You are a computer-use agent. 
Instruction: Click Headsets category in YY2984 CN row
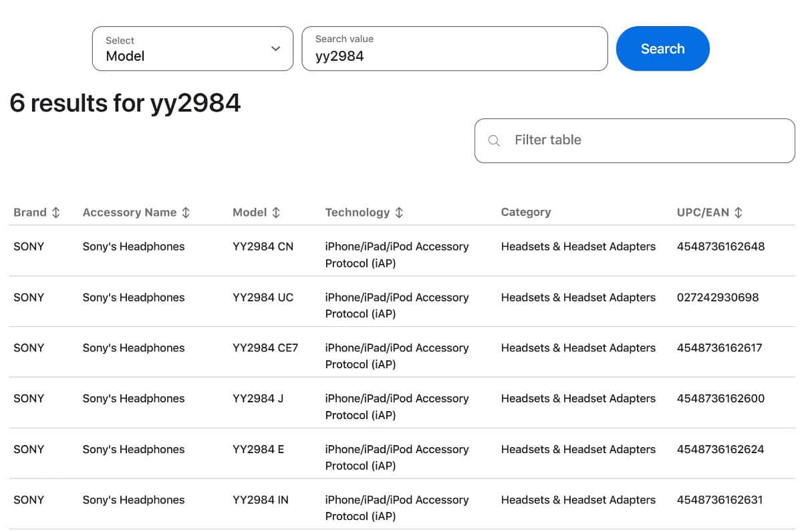578,247
